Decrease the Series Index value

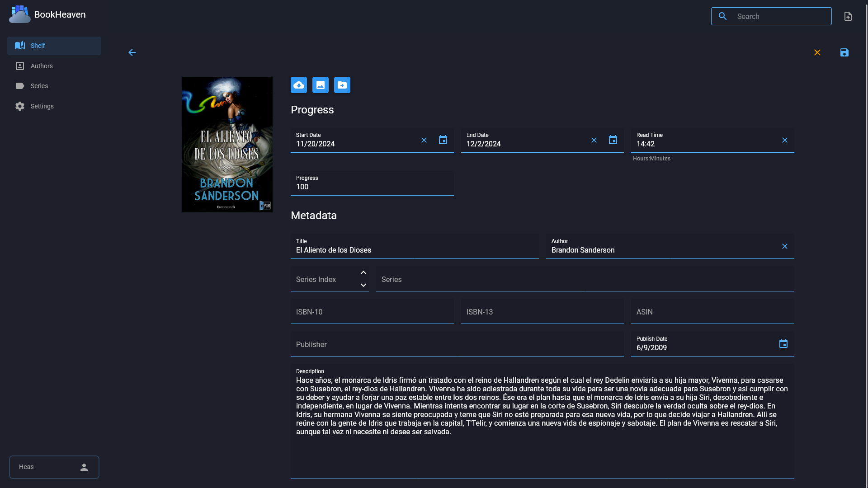coord(363,285)
